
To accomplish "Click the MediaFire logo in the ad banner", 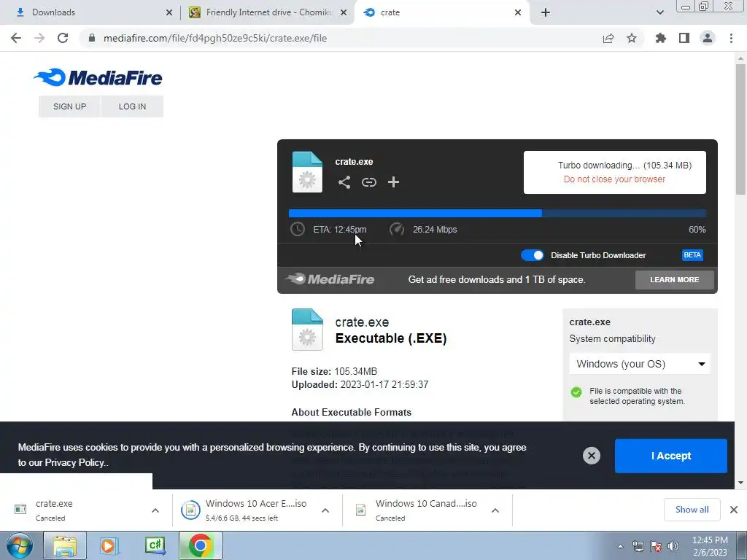I will 330,279.
